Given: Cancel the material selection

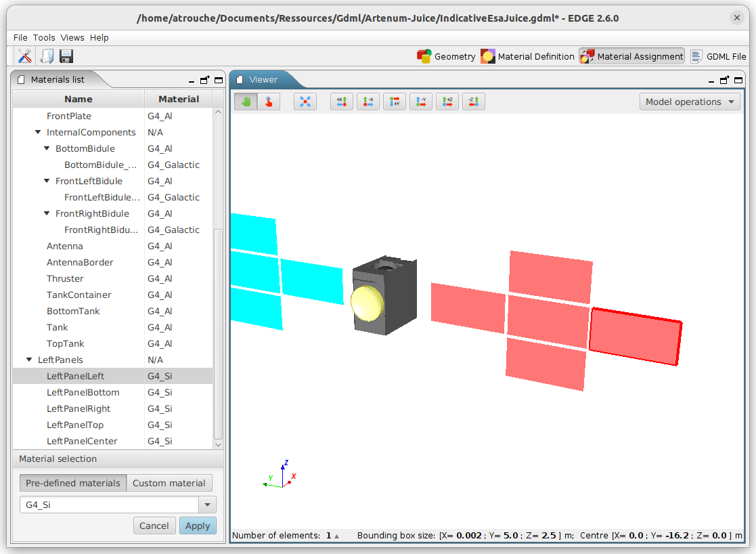Looking at the screenshot, I should pos(154,526).
